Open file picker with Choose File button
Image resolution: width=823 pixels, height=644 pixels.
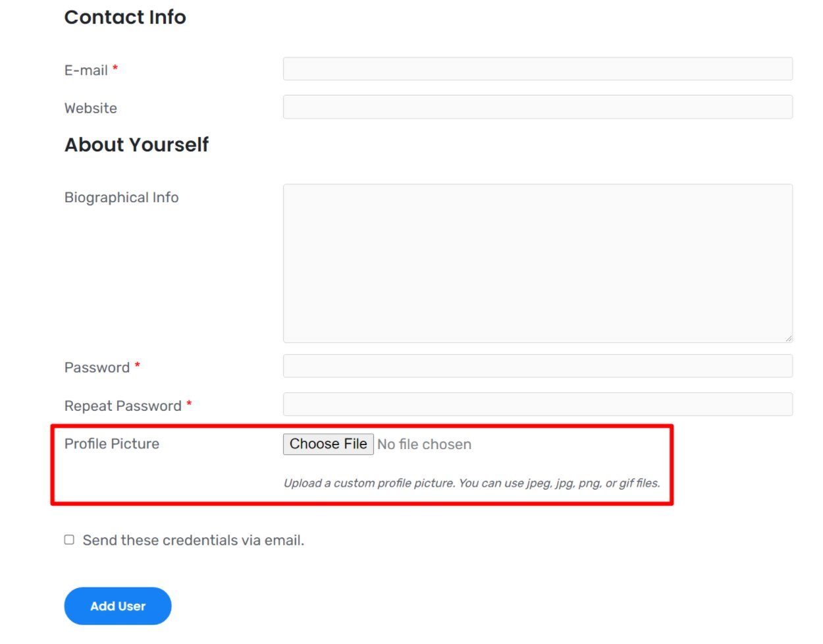[x=329, y=444]
